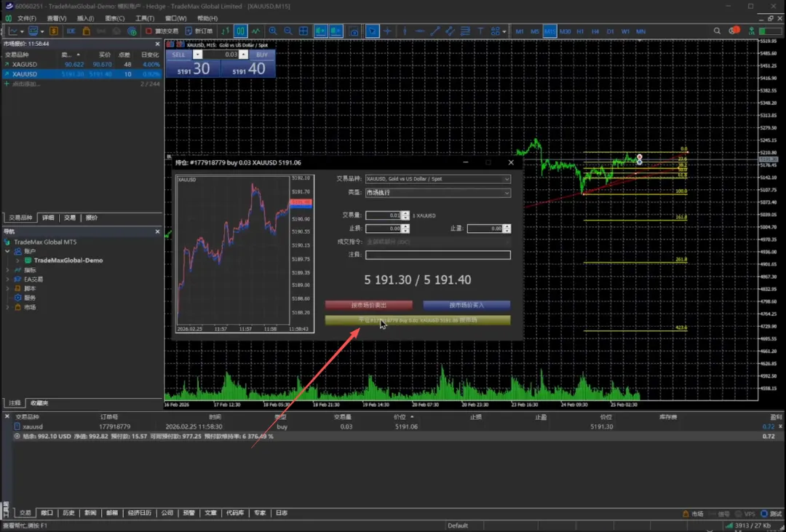Click the 注释 comment input field
Image resolution: width=786 pixels, height=532 pixels.
[437, 255]
